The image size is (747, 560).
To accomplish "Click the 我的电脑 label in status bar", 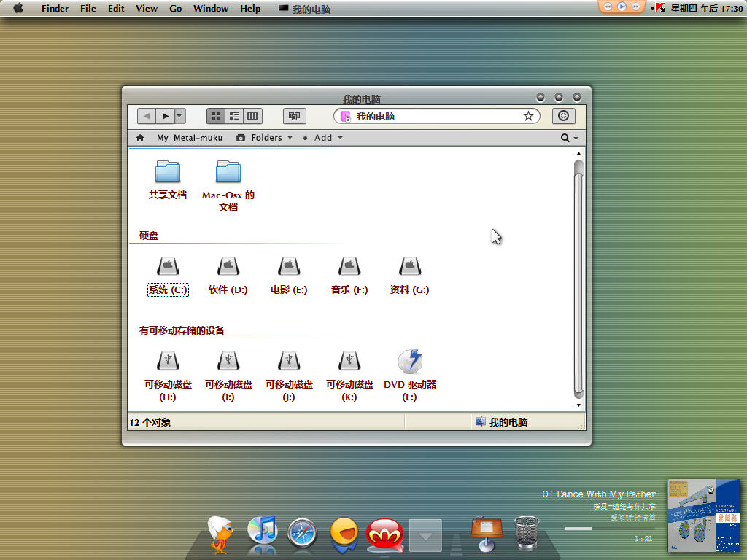I will coord(508,422).
